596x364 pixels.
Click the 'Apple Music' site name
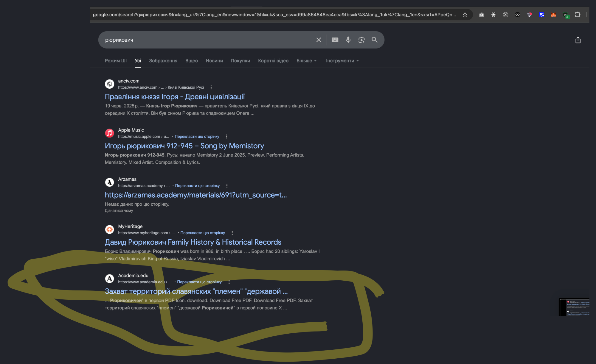click(x=131, y=130)
